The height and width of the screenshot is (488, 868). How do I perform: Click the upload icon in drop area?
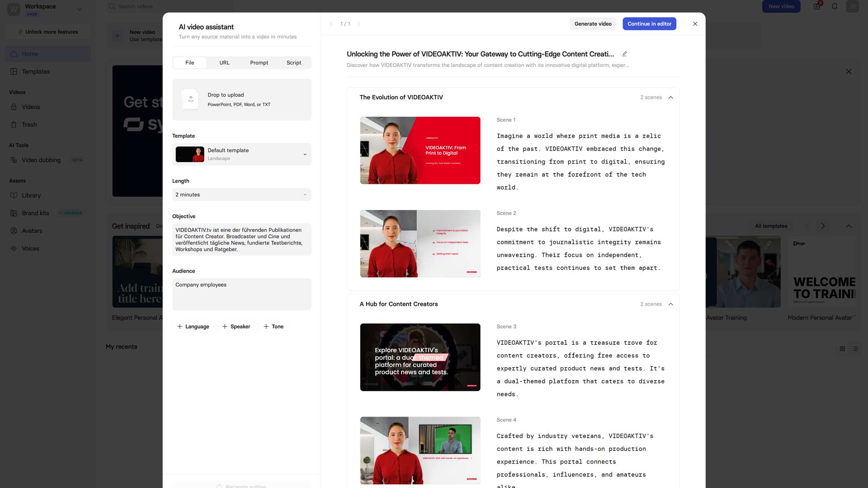(191, 99)
